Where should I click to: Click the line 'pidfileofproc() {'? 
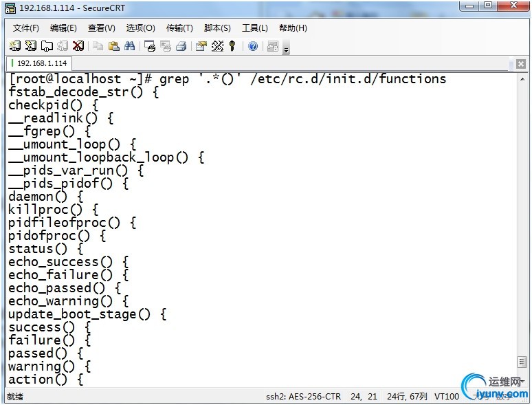click(72, 223)
